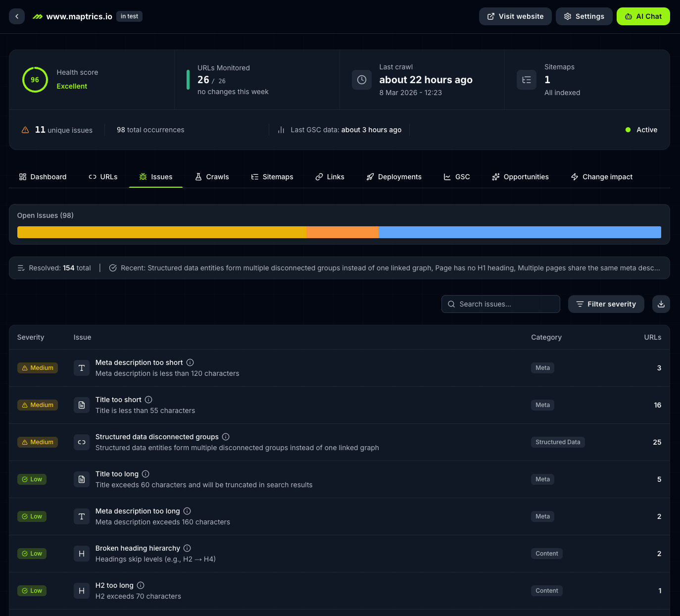The image size is (680, 616).
Task: Click the in test status badge
Action: click(x=130, y=16)
